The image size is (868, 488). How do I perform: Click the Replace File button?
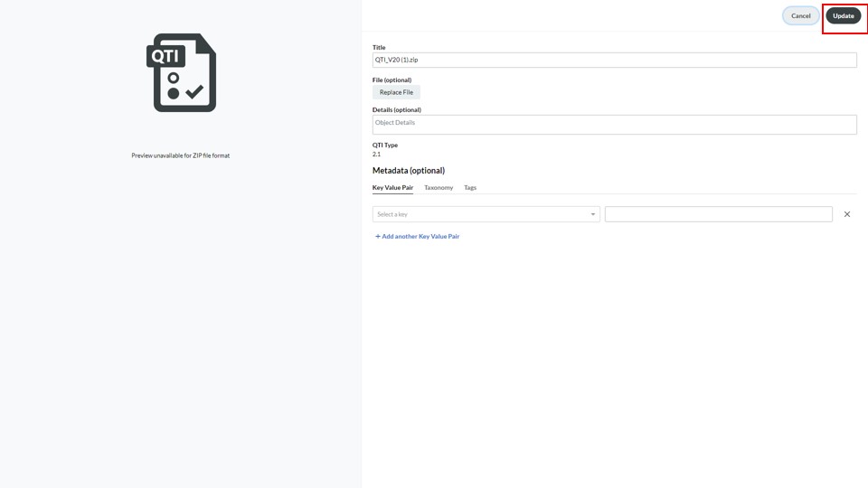tap(396, 92)
